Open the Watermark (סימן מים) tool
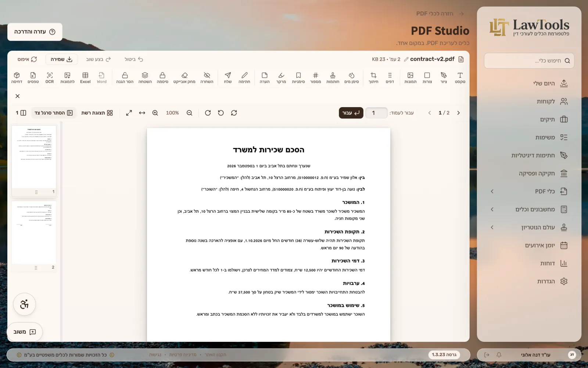588x368 pixels. click(x=351, y=78)
